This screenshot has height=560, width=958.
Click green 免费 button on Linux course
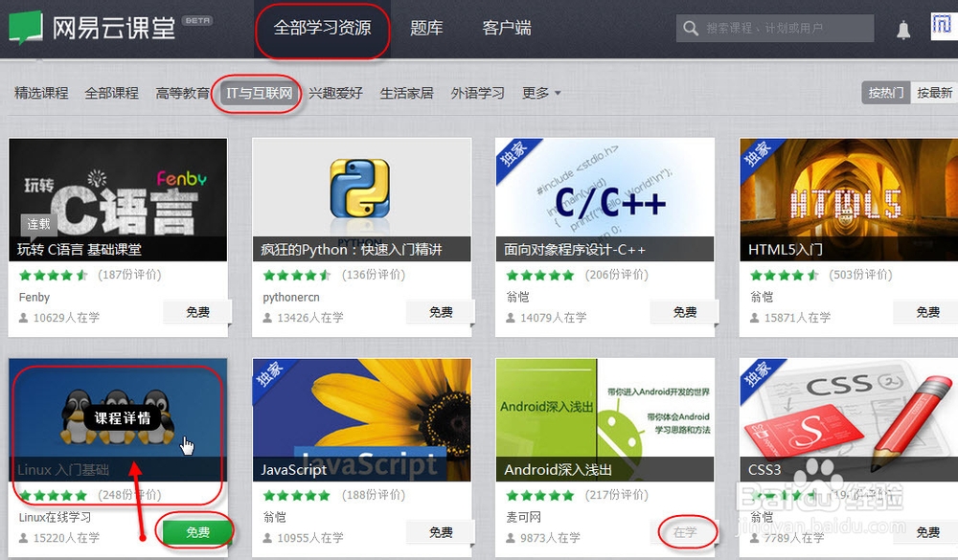coord(197,532)
